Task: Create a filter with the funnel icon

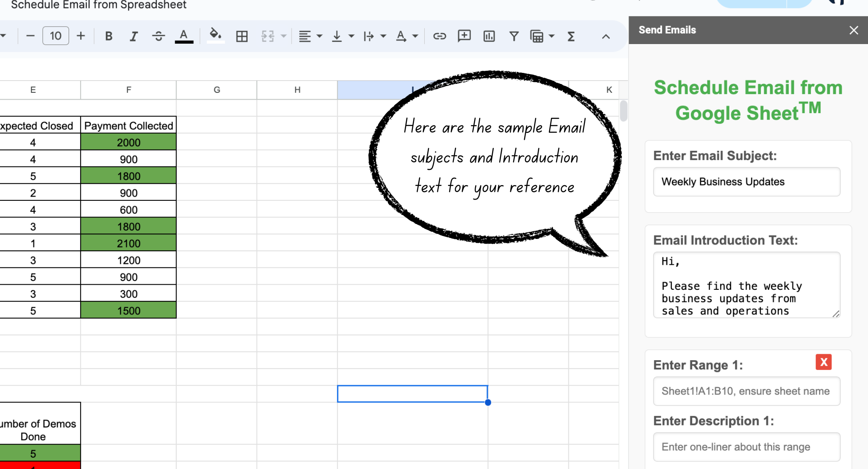Action: coord(514,36)
